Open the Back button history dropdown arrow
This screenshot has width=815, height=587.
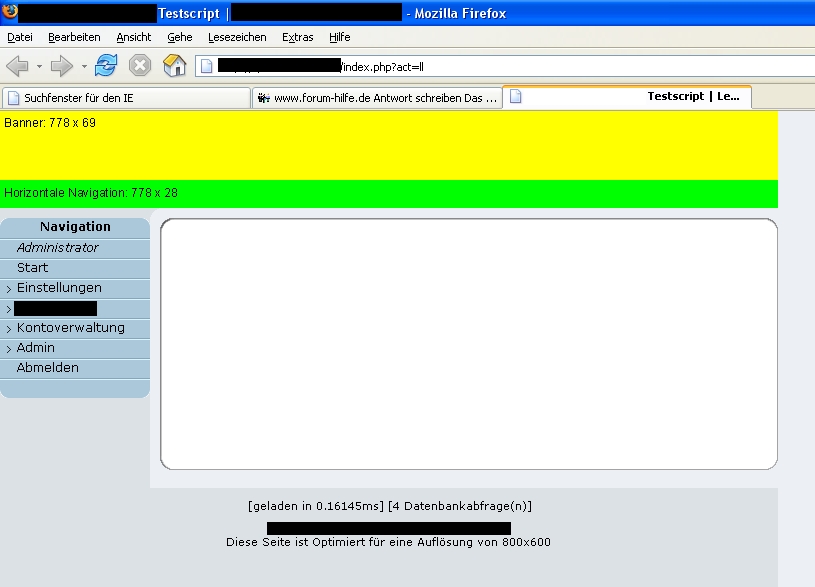coord(39,67)
